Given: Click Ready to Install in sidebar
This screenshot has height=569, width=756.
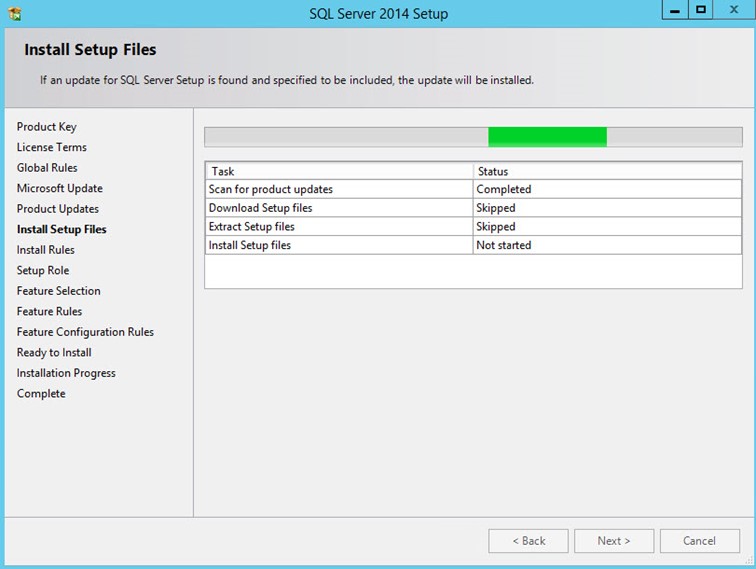Looking at the screenshot, I should (x=54, y=352).
